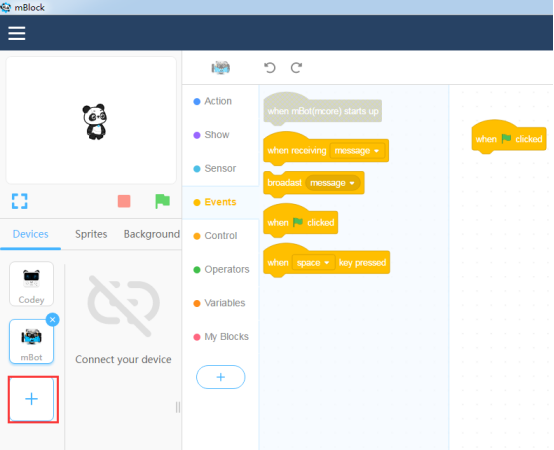The image size is (554, 450).
Task: Click the panda sprite on stage
Action: coord(94,121)
